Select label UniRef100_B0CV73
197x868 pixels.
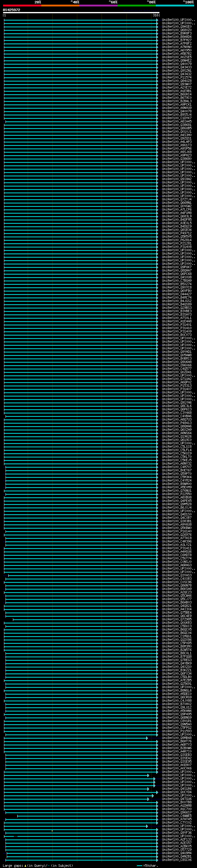[x=176, y=335]
